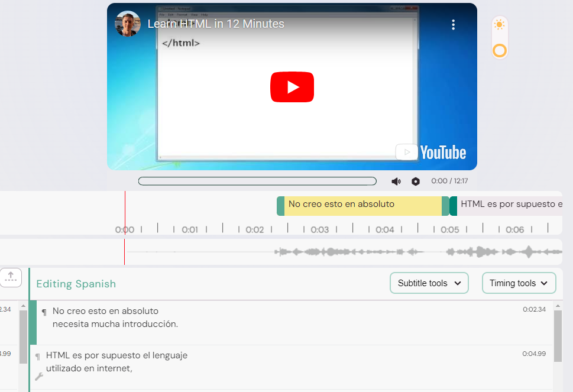Play the YouTube video with red play button

pos(292,87)
